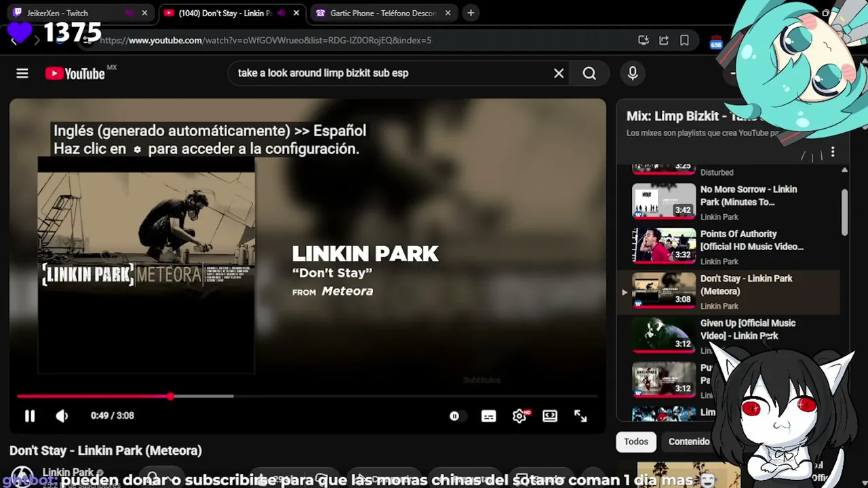The image size is (868, 488).
Task: Mute the video volume
Action: (x=62, y=416)
